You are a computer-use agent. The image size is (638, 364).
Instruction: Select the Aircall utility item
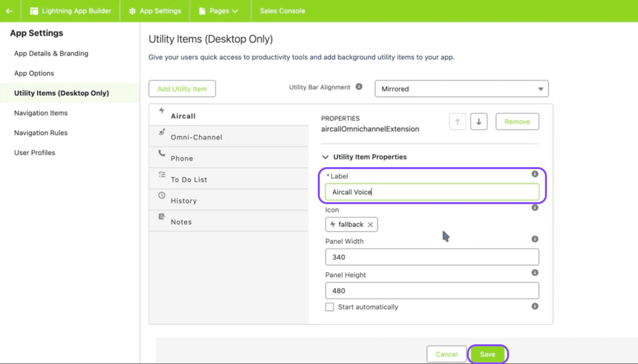click(x=229, y=115)
